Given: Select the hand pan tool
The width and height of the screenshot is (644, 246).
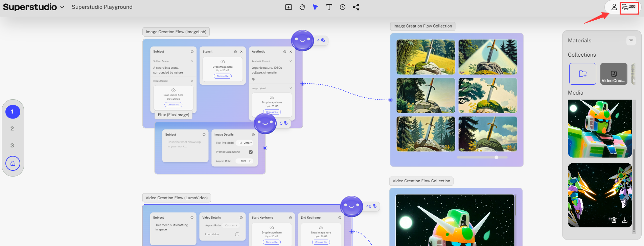Looking at the screenshot, I should coord(302,7).
